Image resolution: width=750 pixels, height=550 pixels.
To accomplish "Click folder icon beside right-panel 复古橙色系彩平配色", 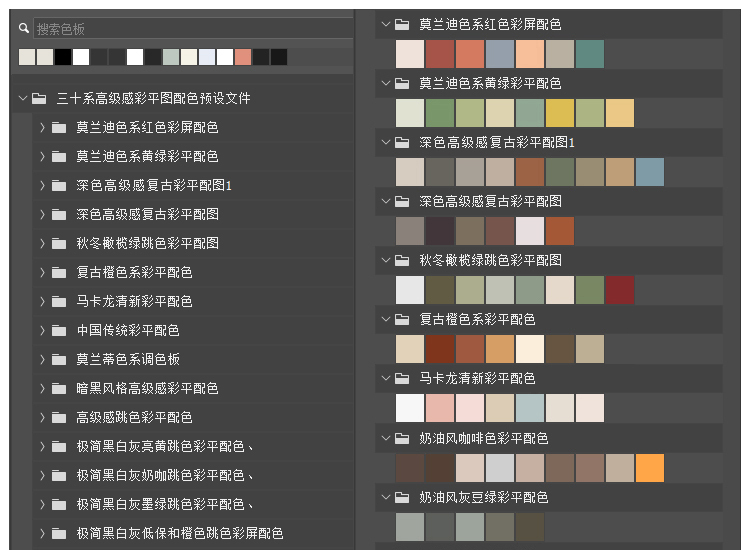I will point(402,319).
